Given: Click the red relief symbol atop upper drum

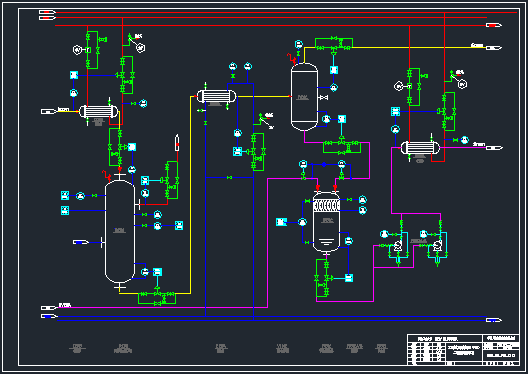Looking at the screenshot, I should click(x=292, y=58).
